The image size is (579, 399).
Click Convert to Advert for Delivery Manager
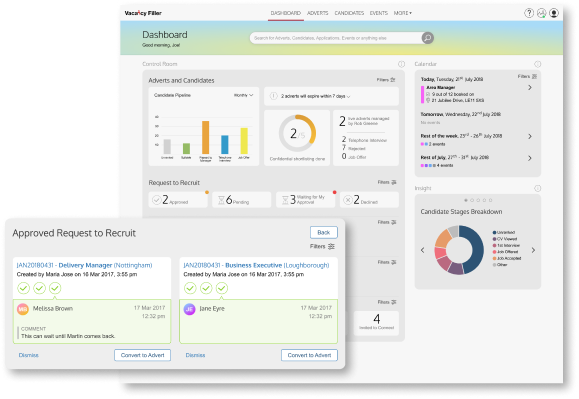tap(143, 355)
